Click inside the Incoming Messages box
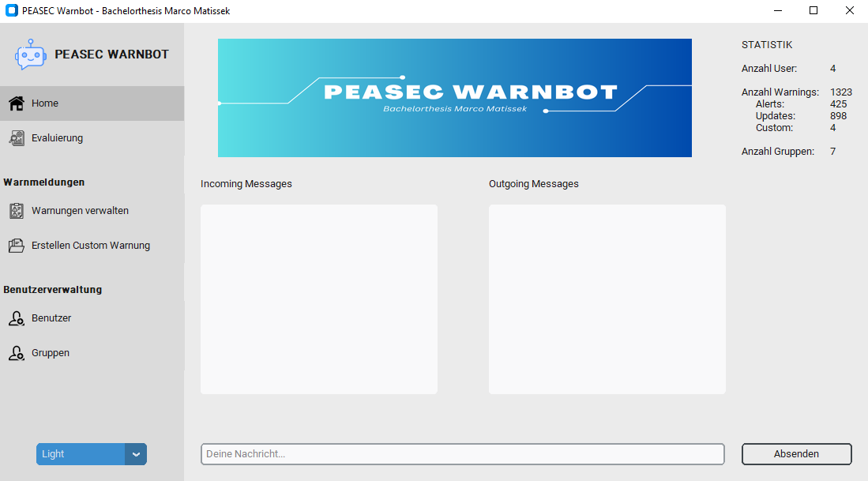This screenshot has height=481, width=868. point(319,299)
